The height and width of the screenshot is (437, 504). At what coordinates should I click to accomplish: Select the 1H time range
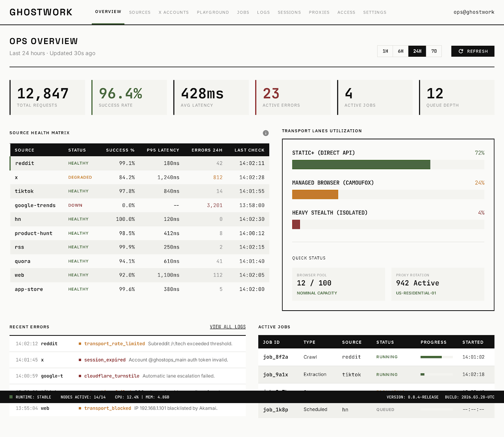tap(385, 51)
